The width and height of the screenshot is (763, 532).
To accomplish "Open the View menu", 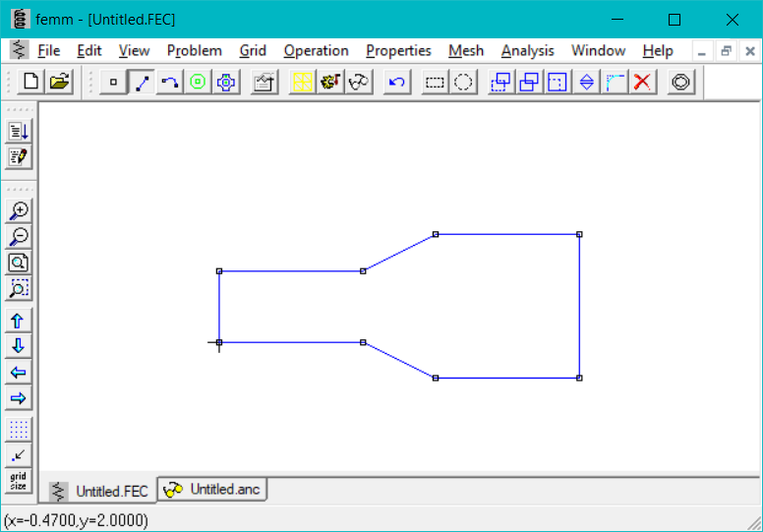I will [135, 50].
